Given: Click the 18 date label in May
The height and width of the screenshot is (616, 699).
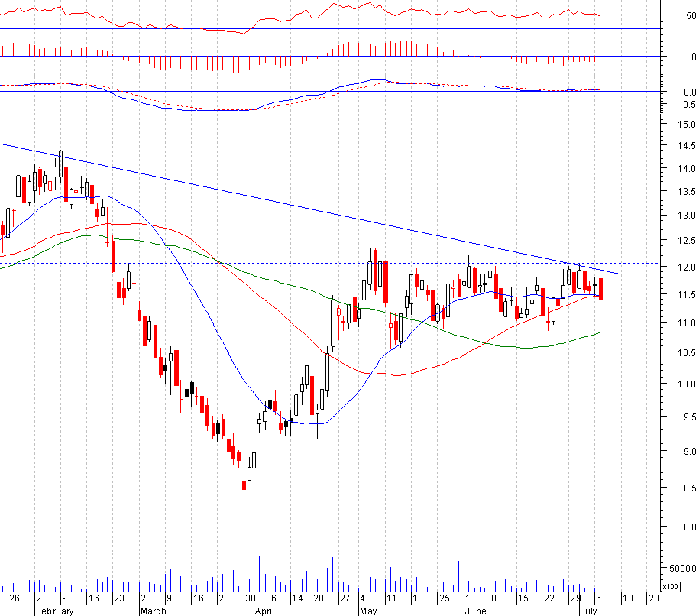Looking at the screenshot, I should click(x=417, y=598).
